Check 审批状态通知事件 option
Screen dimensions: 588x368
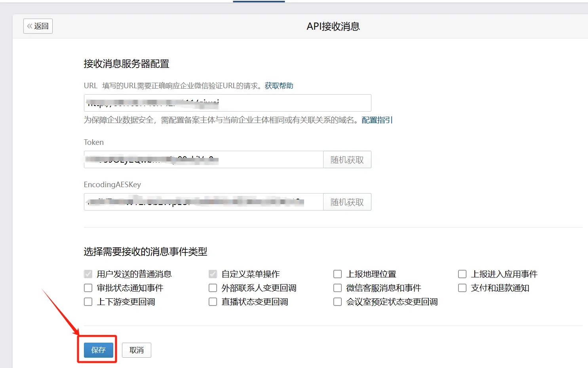coord(88,288)
